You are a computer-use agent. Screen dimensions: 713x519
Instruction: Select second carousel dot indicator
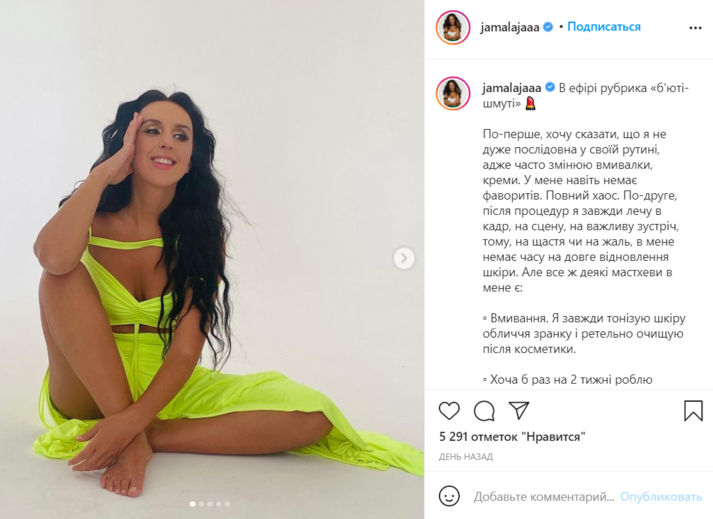[201, 504]
